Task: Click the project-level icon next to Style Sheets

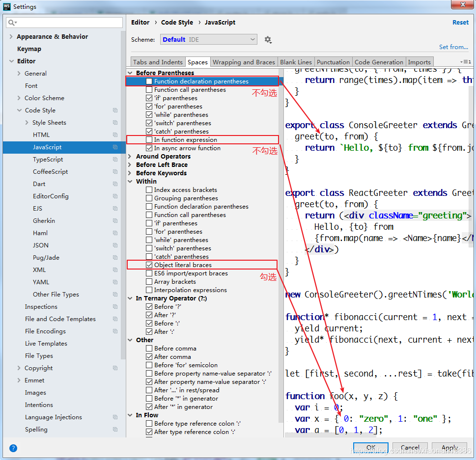Action: [x=115, y=123]
